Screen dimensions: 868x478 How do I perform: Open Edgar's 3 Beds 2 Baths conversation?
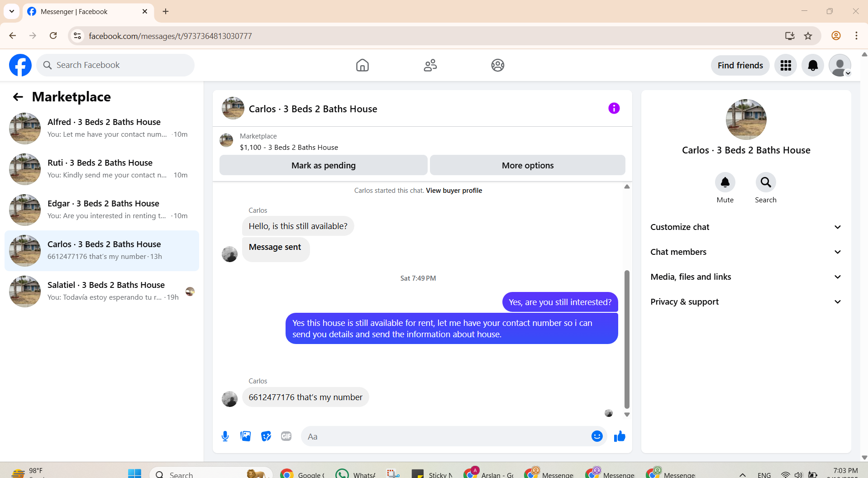click(102, 210)
